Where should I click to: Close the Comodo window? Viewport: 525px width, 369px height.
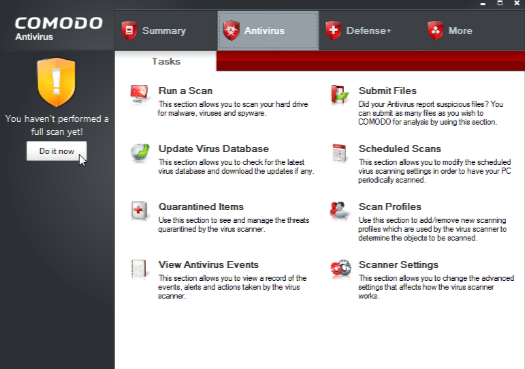(x=517, y=3)
